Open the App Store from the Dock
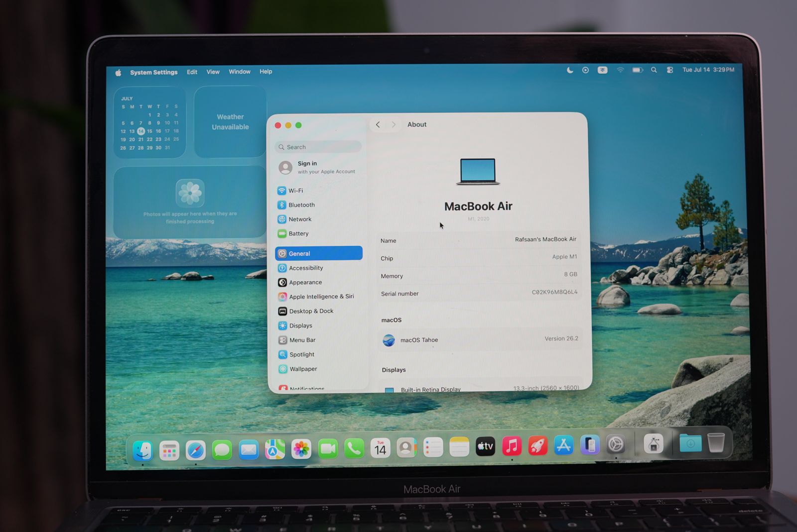Image resolution: width=797 pixels, height=532 pixels. (564, 445)
